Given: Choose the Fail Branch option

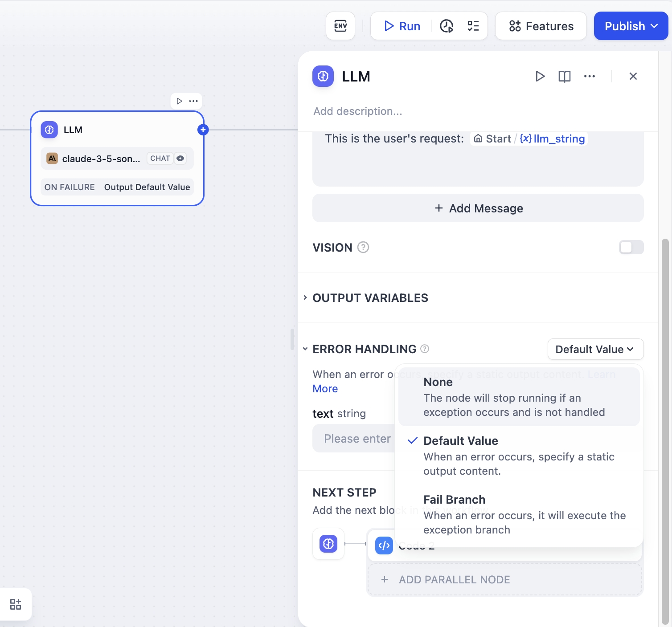Looking at the screenshot, I should (519, 514).
